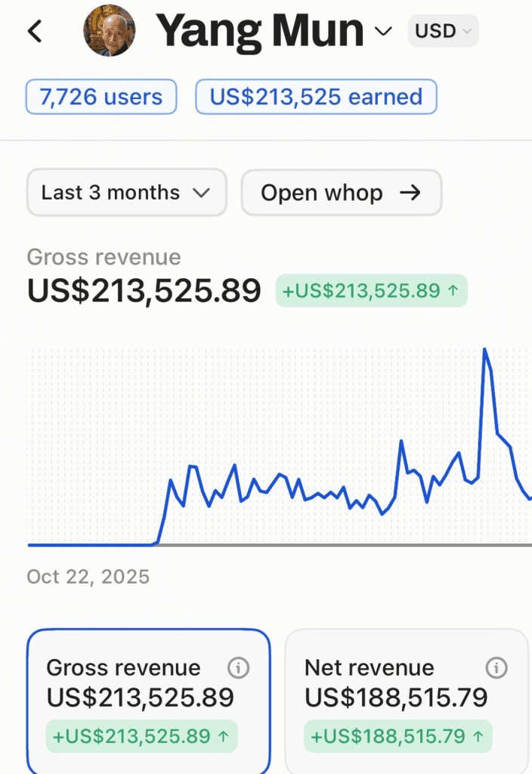Click the US$213,525 earned badge
Screen dimensions: 532x774
coord(316,98)
